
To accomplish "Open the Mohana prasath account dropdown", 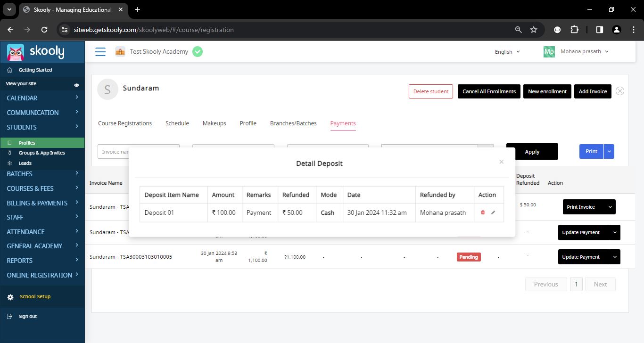I will 585,51.
